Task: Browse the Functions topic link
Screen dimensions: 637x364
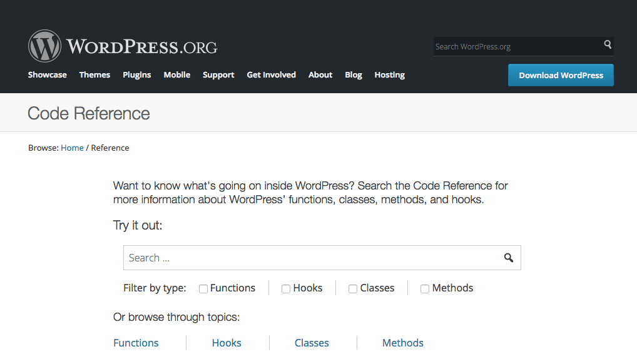Action: (136, 343)
